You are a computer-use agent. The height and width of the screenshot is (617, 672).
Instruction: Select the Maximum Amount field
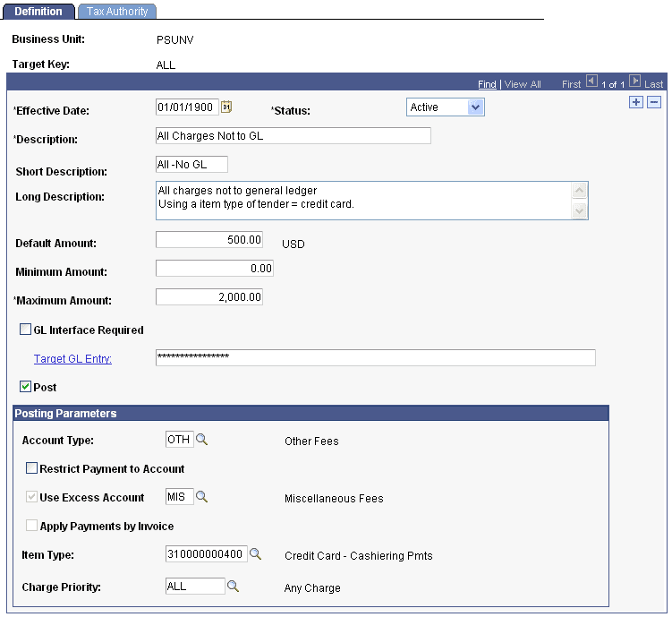[209, 297]
